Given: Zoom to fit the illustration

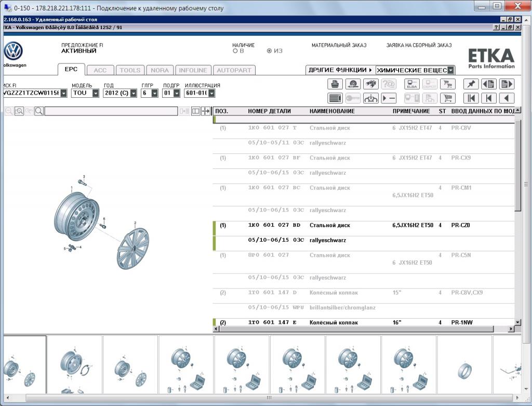Looking at the screenshot, I should 19,111.
